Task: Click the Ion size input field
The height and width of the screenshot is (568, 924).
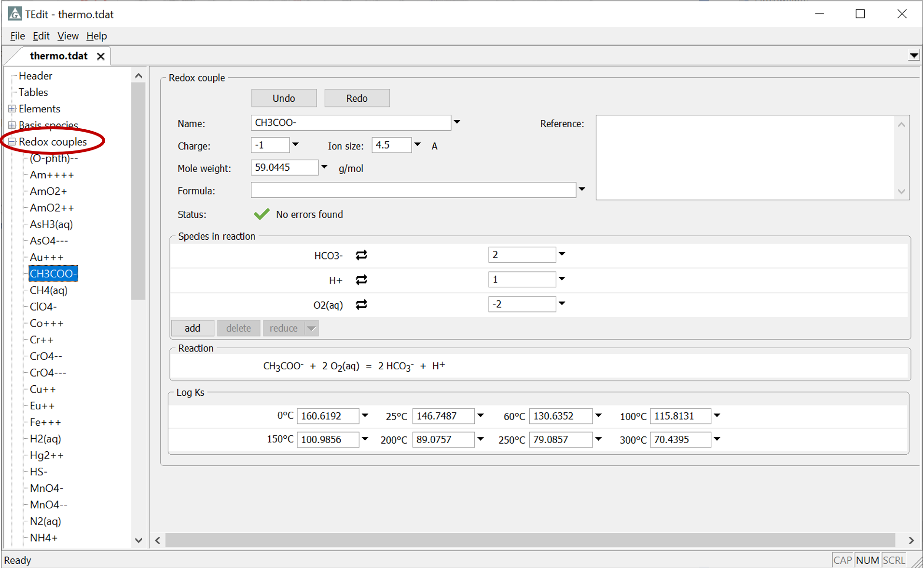Action: [391, 145]
